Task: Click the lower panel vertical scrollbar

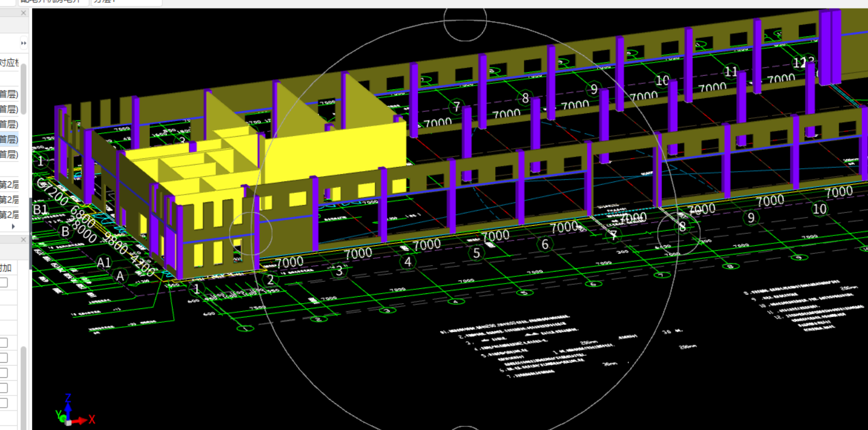Action: (24, 388)
